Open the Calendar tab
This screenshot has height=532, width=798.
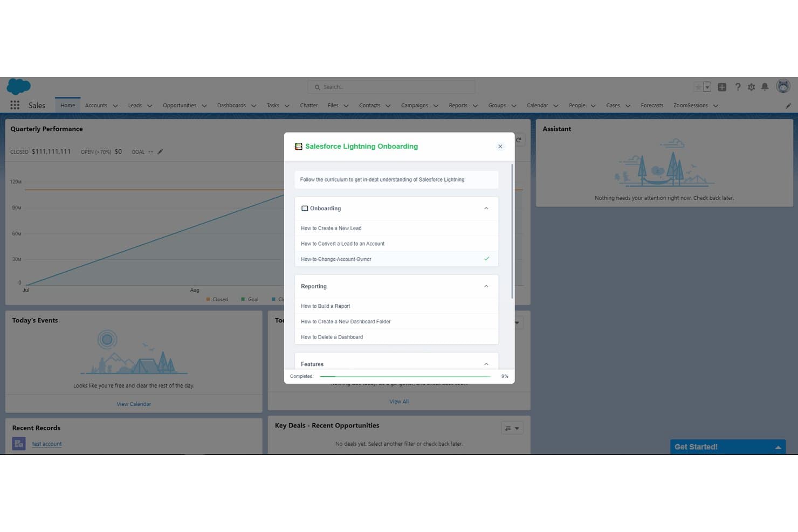click(537, 106)
